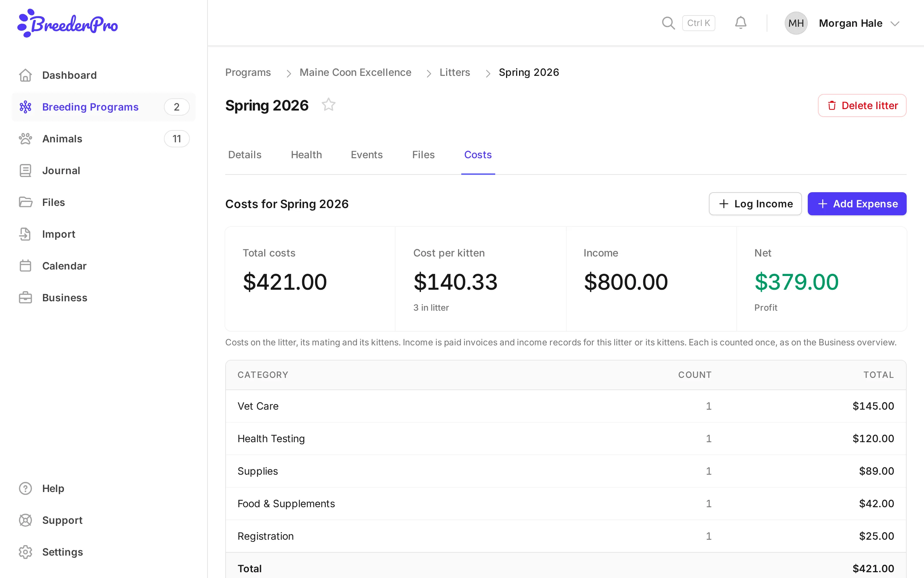The height and width of the screenshot is (578, 924).
Task: Open the Litters breadcrumb link
Action: [454, 72]
